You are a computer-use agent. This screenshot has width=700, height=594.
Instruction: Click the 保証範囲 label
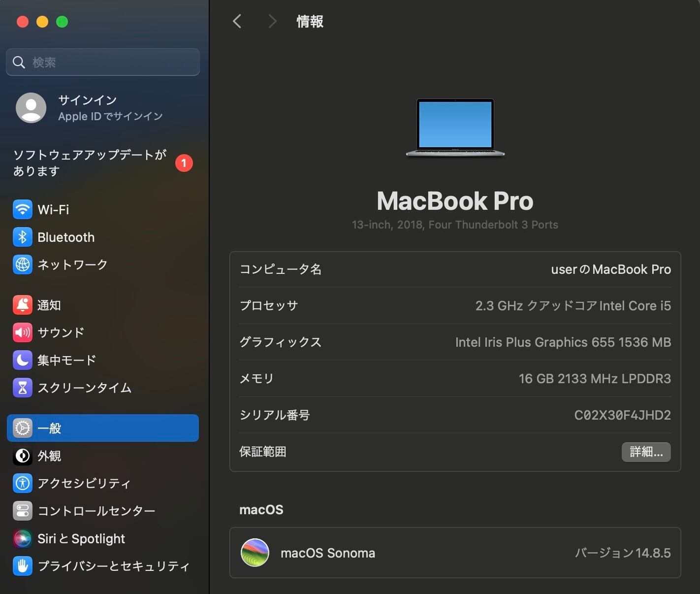pos(263,452)
